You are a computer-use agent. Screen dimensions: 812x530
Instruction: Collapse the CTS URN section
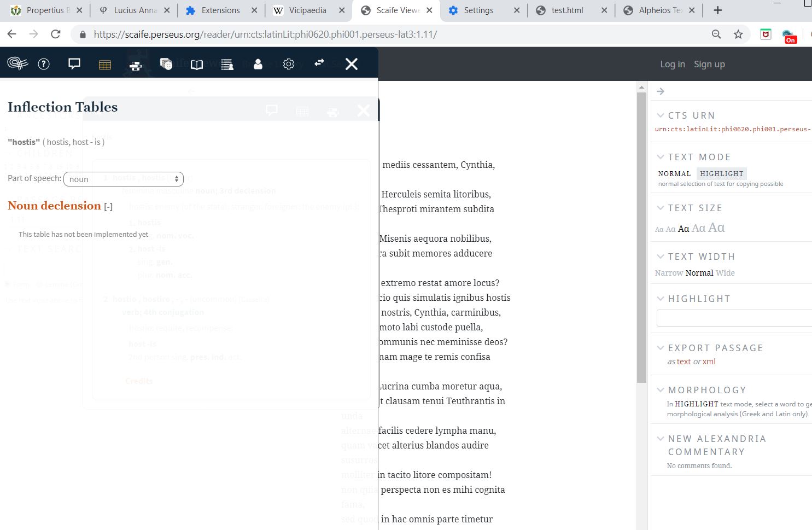click(x=661, y=115)
